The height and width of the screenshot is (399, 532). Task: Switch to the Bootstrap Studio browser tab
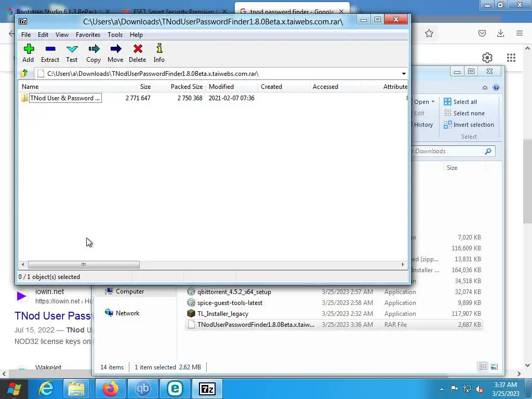58,11
